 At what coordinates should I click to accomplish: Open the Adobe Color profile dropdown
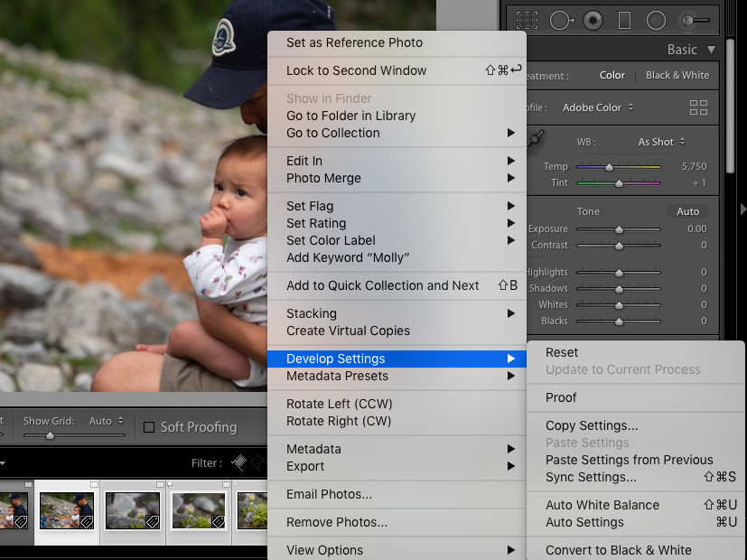tap(597, 107)
